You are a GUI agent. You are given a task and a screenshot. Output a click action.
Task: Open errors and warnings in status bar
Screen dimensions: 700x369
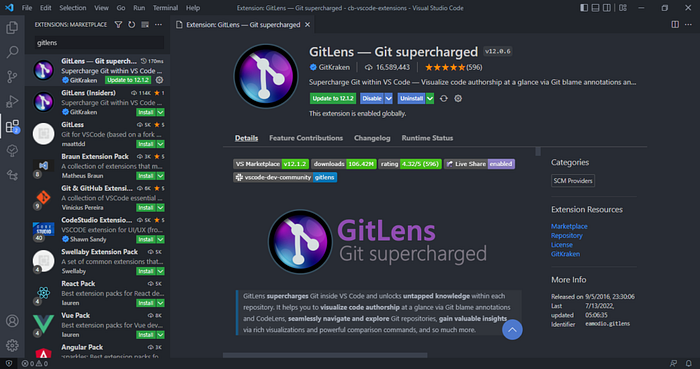point(35,364)
